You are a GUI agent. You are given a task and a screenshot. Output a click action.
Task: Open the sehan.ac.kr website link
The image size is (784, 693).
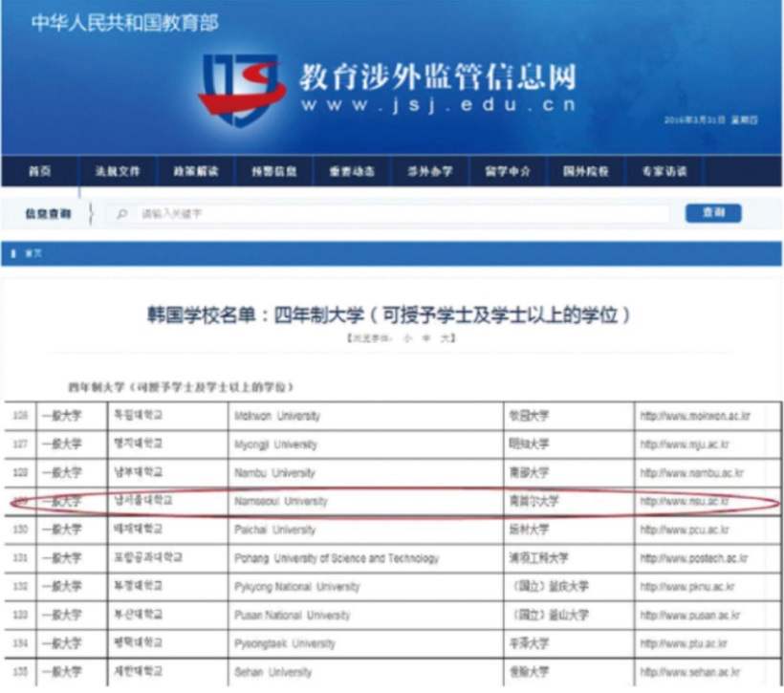tap(690, 672)
